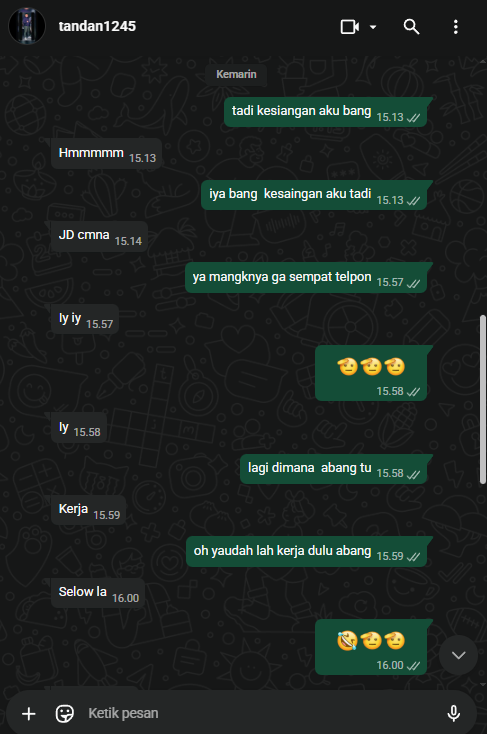487x734 pixels.
Task: Select 'ya mangknya ga sempat telpon' message
Action: pos(306,278)
